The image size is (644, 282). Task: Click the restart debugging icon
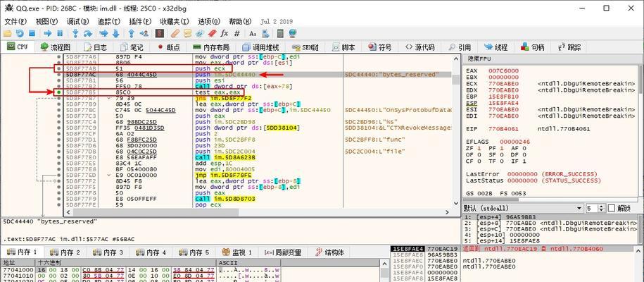(x=20, y=33)
